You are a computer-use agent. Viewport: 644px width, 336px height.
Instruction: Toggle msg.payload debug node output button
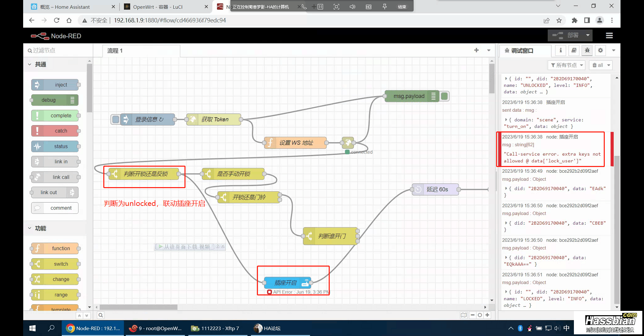pos(444,96)
